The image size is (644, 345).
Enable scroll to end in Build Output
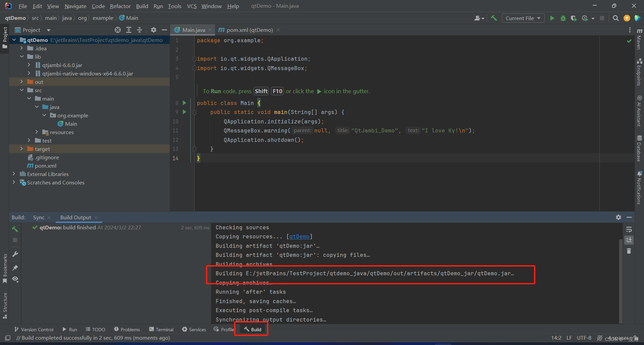[629, 240]
